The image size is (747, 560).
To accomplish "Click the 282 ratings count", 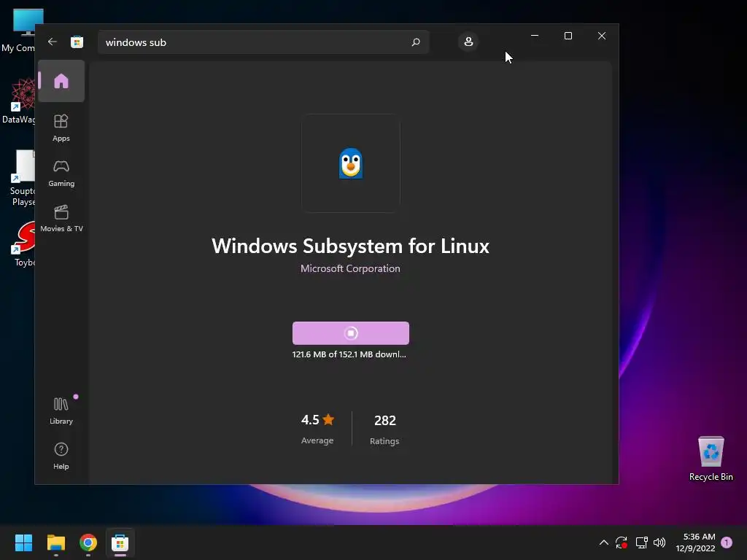I will (384, 429).
